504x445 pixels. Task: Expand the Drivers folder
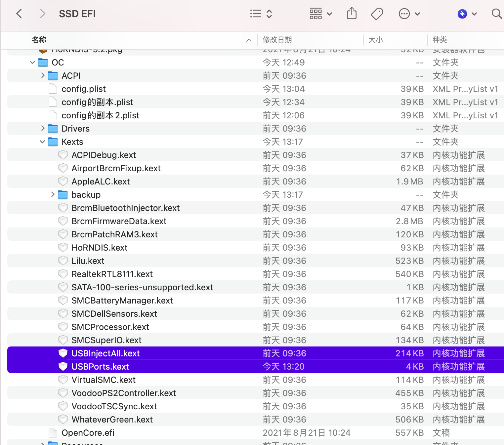pyautogui.click(x=43, y=128)
